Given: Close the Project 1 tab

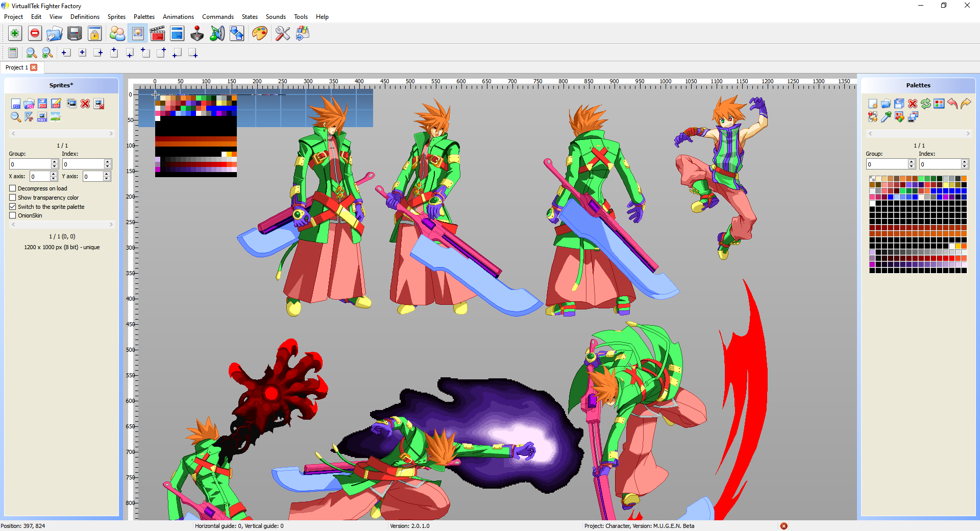Looking at the screenshot, I should coord(34,67).
